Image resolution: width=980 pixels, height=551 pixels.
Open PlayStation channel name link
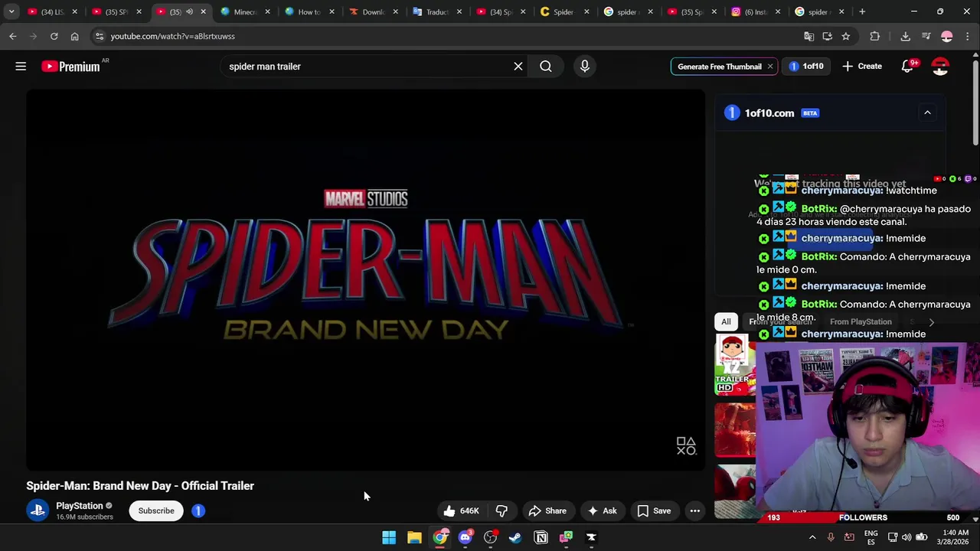coord(80,506)
